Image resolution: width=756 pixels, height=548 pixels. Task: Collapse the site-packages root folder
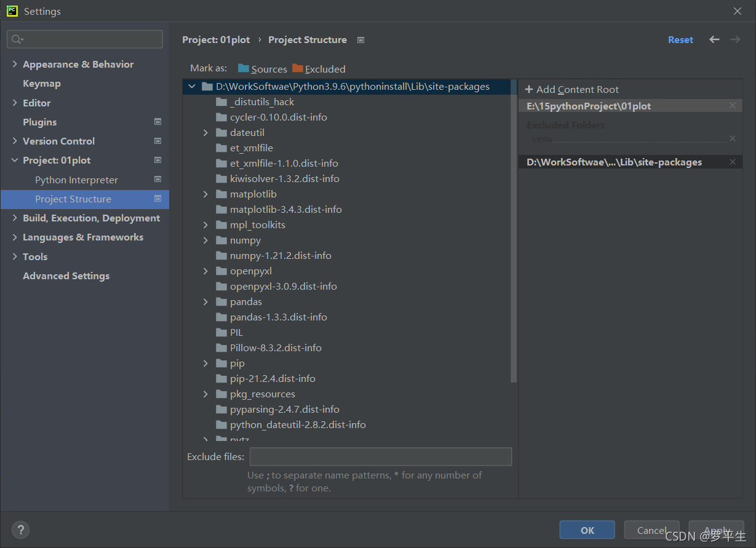click(x=192, y=87)
